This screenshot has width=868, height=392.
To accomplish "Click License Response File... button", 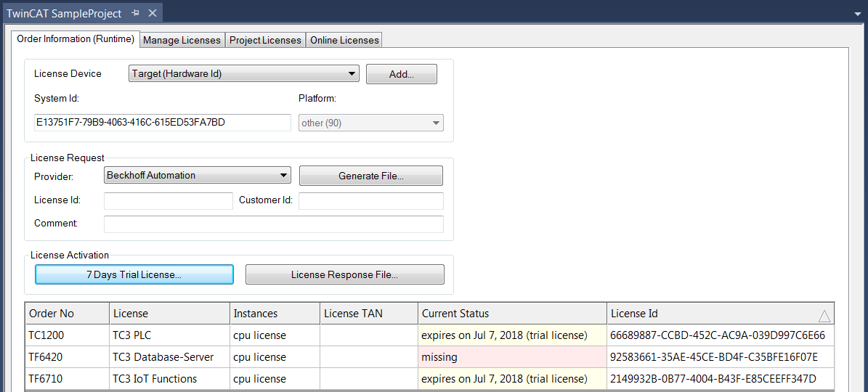I will click(x=344, y=274).
